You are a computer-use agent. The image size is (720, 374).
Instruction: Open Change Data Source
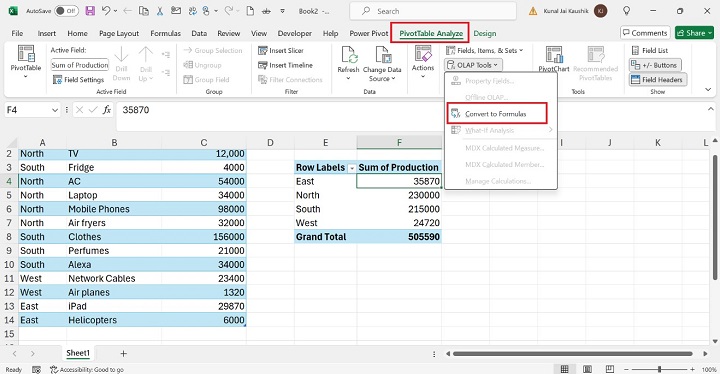(382, 63)
